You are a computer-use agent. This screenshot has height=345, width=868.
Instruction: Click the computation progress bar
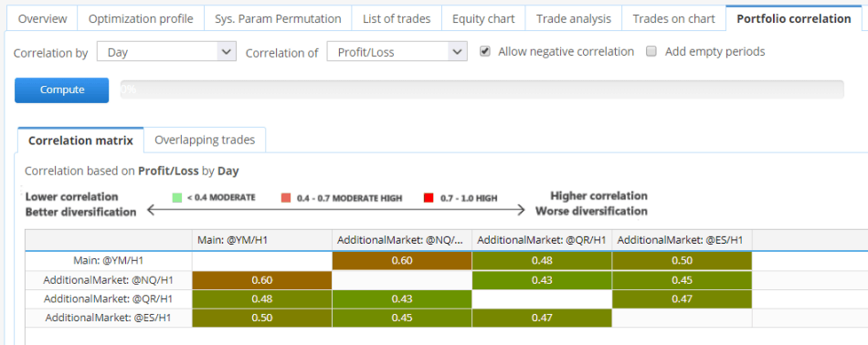point(482,89)
